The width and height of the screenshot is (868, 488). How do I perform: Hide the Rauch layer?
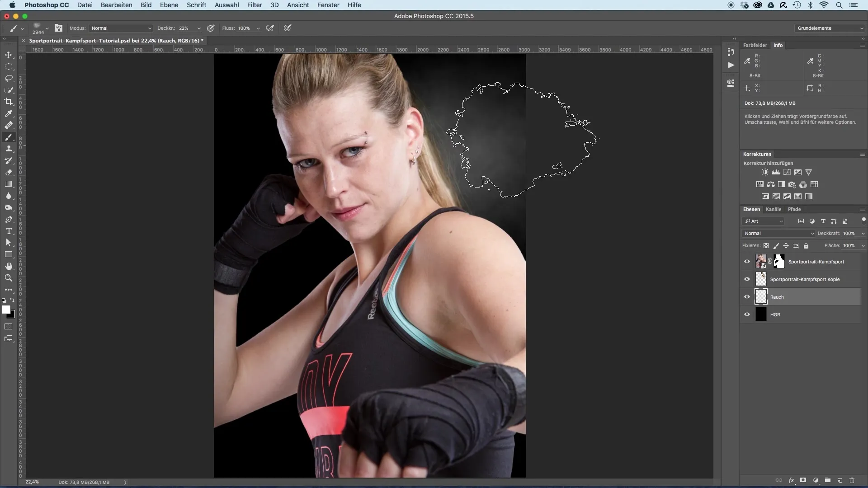[747, 297]
